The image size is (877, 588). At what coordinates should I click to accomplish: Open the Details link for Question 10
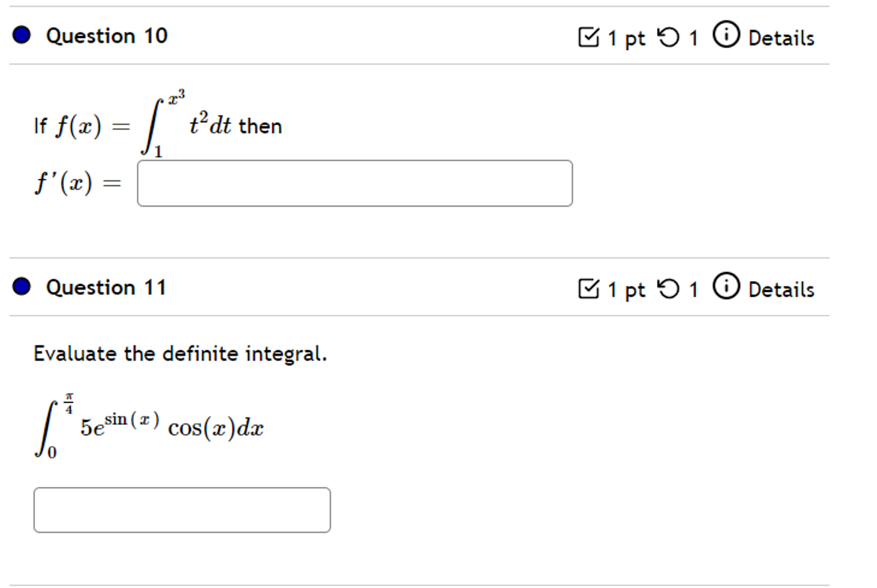(781, 37)
